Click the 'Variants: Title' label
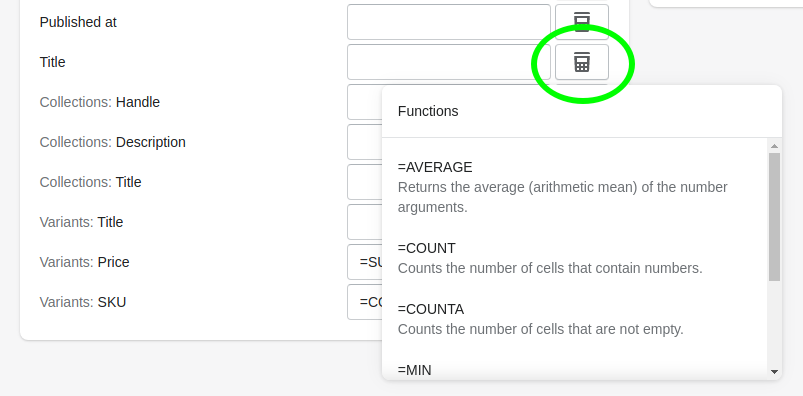Screen dimensions: 803x396 tap(81, 222)
